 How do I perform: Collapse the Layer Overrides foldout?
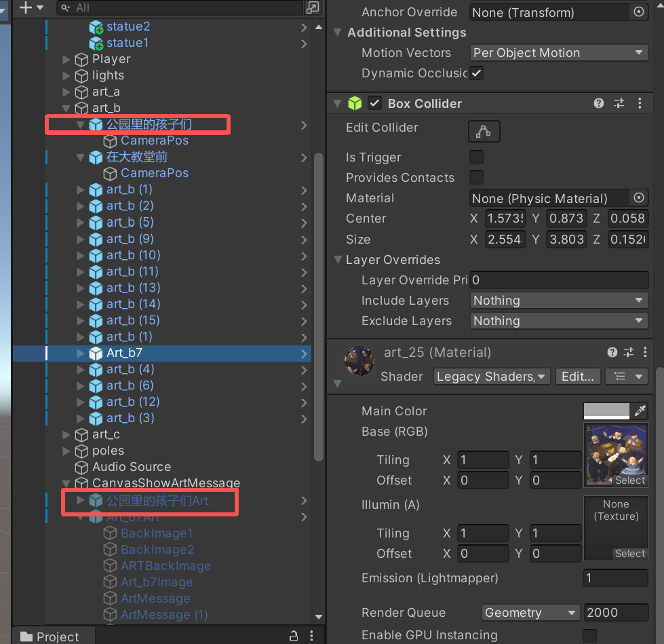pyautogui.click(x=338, y=259)
